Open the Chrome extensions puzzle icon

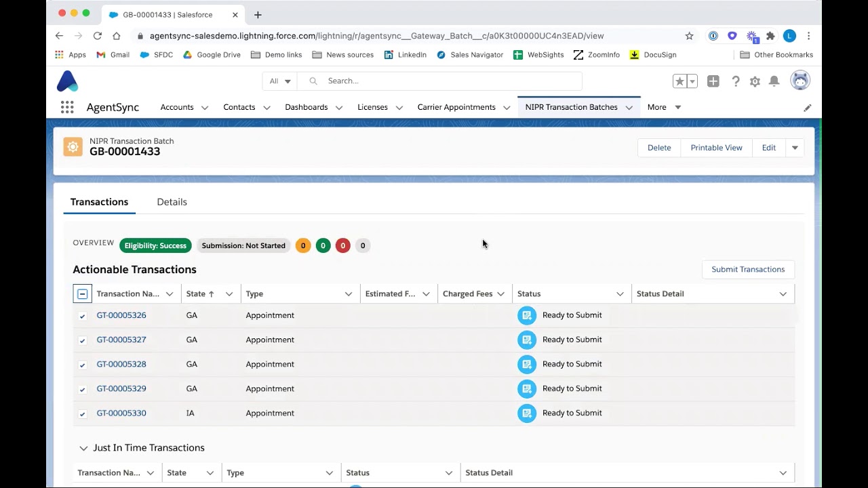tap(770, 36)
